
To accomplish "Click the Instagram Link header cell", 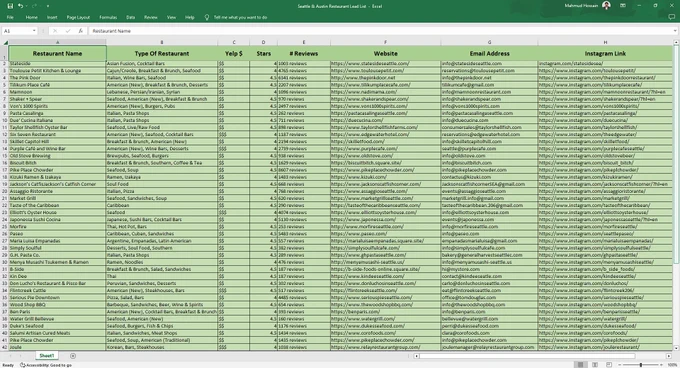I will click(x=605, y=53).
